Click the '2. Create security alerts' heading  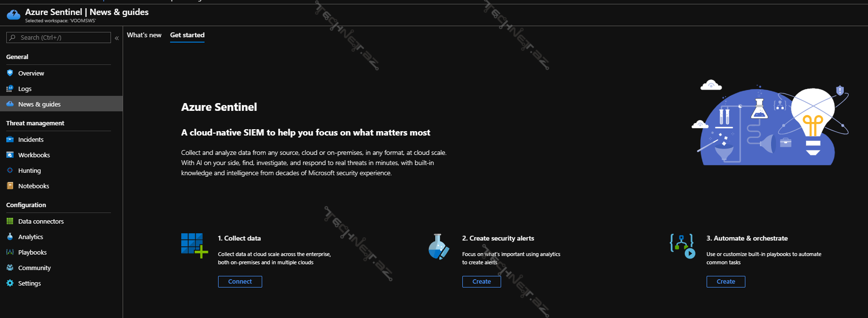498,238
